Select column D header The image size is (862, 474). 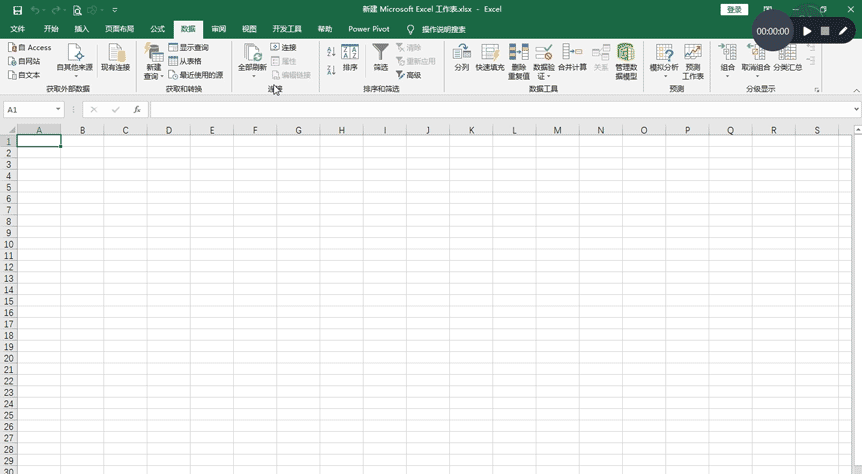[169, 130]
